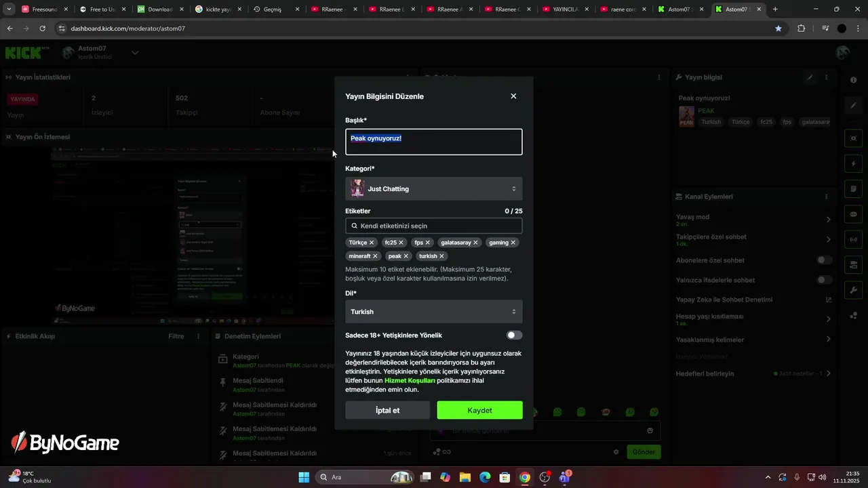
Task: Open Microsoft Edge from the taskbar
Action: click(485, 477)
